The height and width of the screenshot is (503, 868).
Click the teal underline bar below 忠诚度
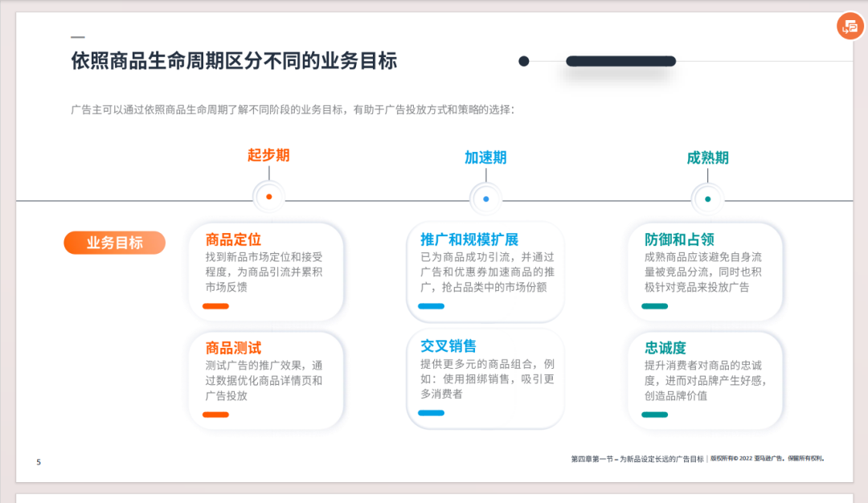click(x=654, y=415)
